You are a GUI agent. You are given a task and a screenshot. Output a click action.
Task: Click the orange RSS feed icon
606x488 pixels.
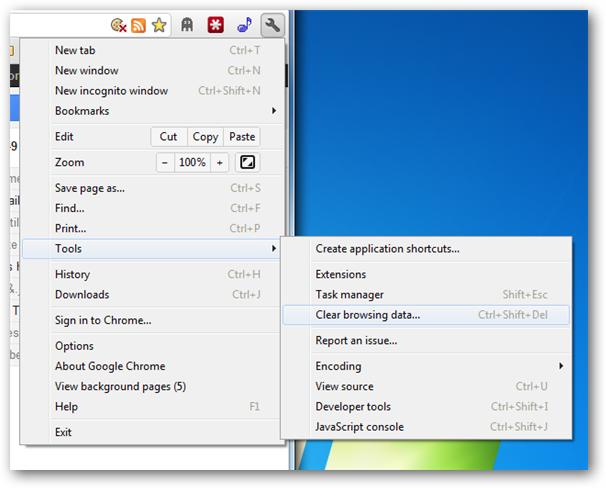click(x=139, y=26)
